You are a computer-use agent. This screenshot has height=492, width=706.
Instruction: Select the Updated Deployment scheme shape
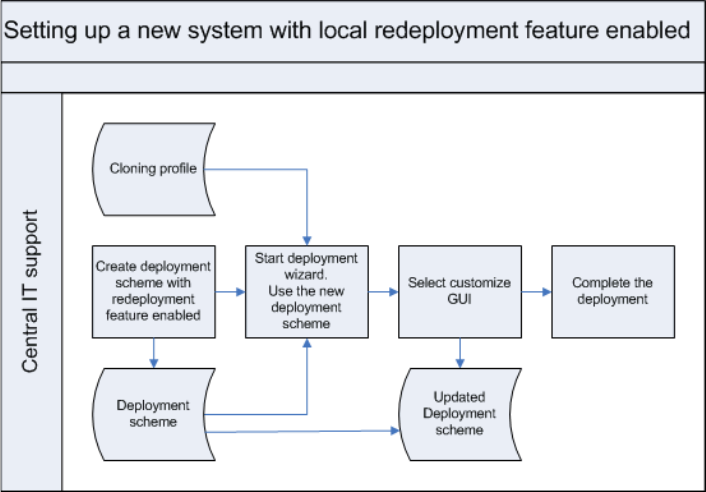462,413
